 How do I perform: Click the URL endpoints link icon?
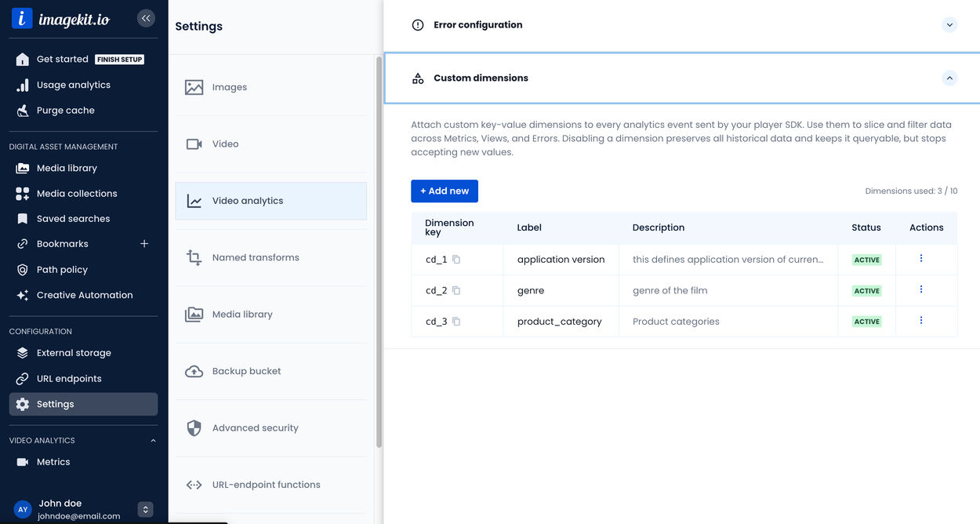click(23, 379)
